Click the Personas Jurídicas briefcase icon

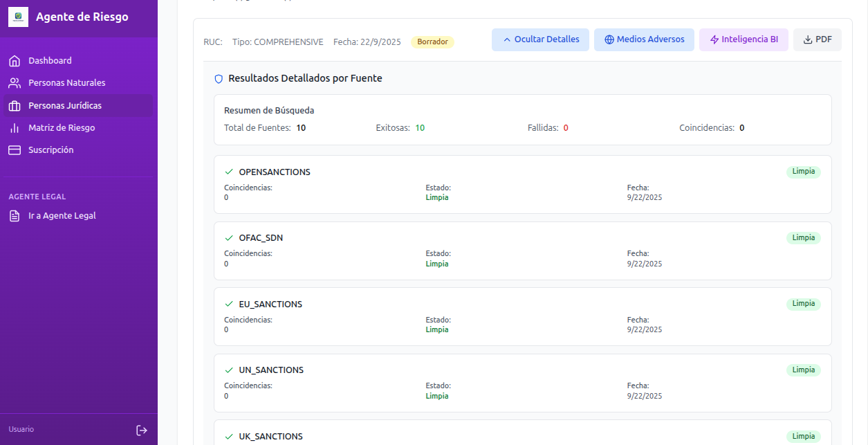click(x=15, y=106)
